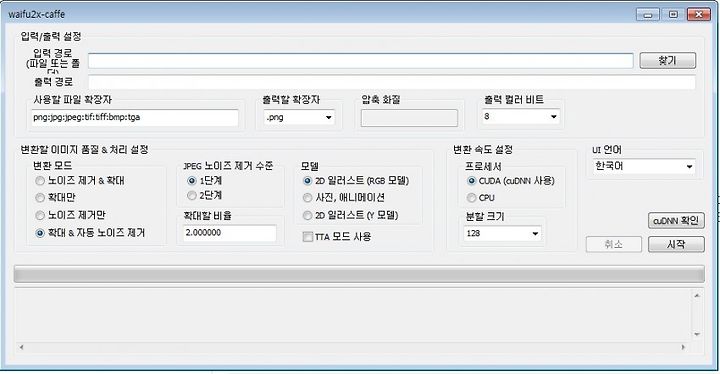This screenshot has width=720, height=374.
Task: Click the conversion progress bar
Action: (x=359, y=274)
